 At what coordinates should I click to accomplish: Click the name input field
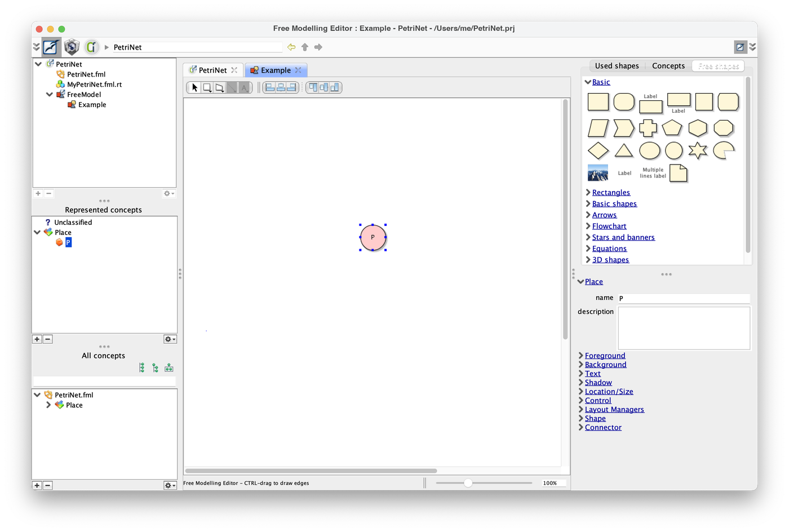point(684,298)
